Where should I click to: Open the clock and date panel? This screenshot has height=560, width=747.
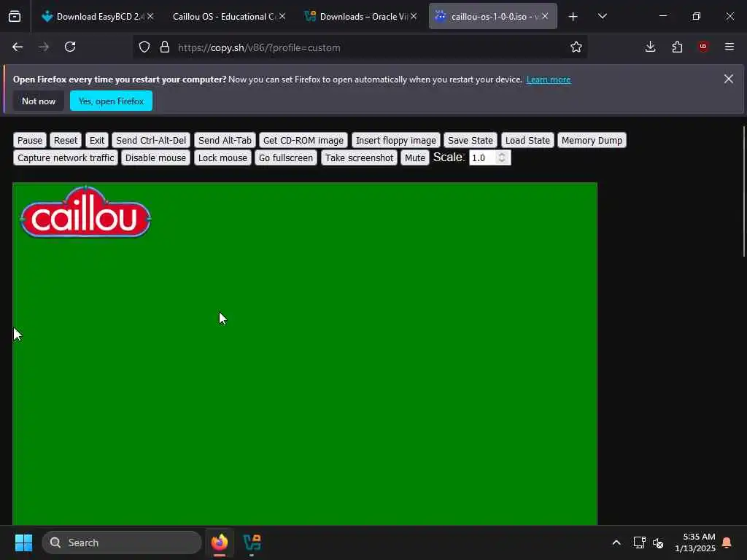pyautogui.click(x=695, y=542)
